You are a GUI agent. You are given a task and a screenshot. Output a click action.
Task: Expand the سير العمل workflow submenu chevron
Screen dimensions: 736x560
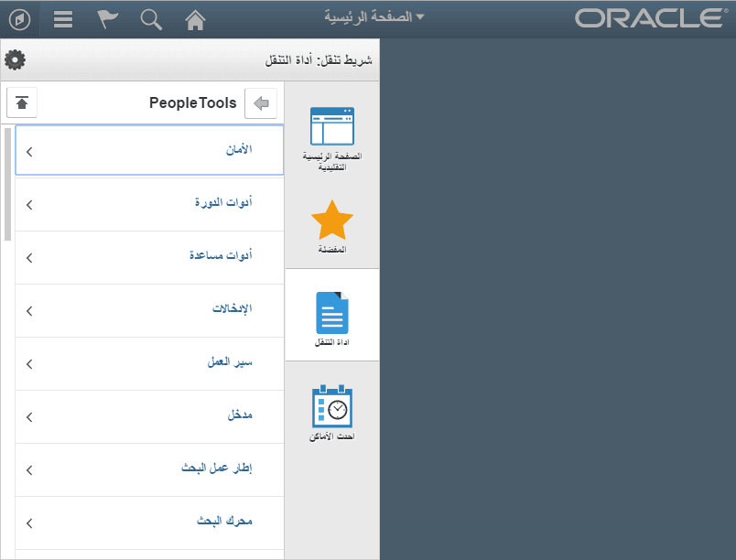coord(28,363)
